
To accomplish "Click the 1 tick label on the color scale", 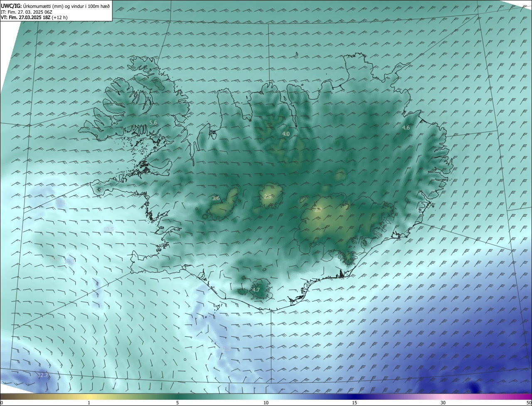I will click(x=89, y=403).
